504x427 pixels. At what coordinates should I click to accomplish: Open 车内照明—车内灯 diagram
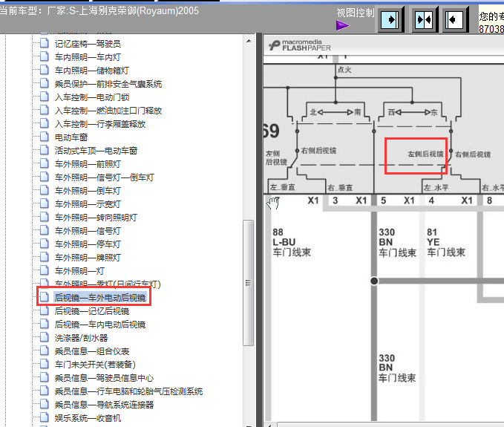pyautogui.click(x=88, y=57)
